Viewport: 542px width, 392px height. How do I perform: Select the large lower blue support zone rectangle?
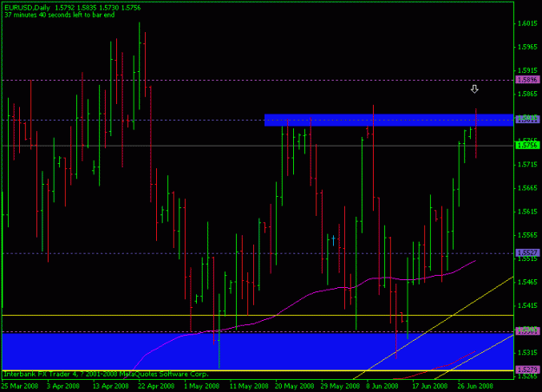(x=258, y=351)
